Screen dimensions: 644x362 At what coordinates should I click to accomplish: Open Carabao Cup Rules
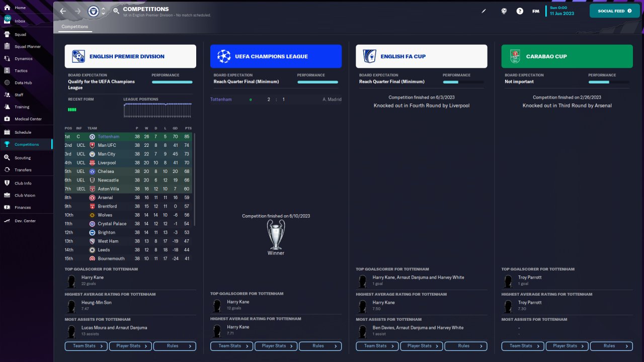point(611,346)
